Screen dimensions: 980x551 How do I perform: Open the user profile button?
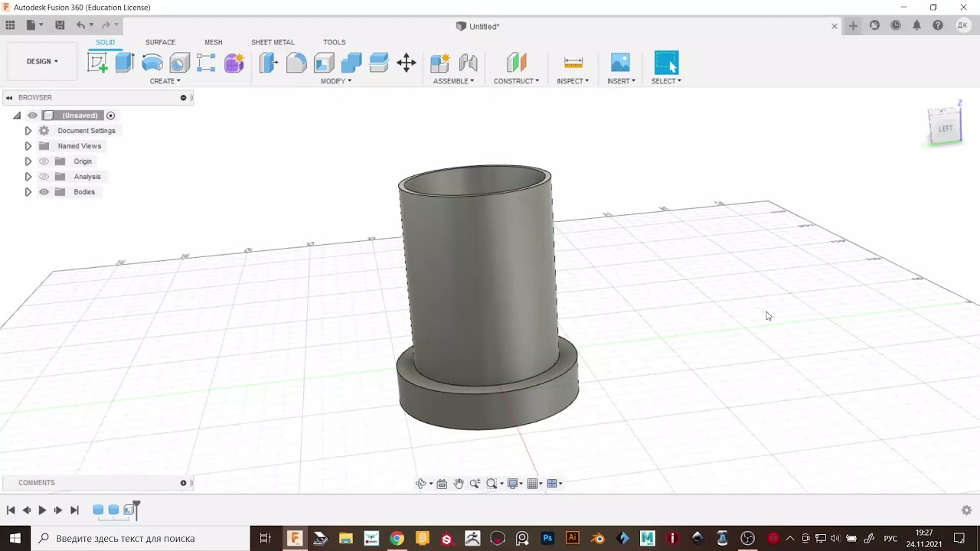(x=962, y=25)
